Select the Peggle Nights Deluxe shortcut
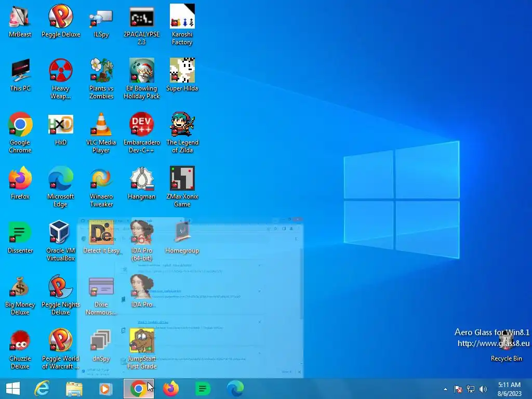Image resolution: width=532 pixels, height=399 pixels. pos(61,295)
